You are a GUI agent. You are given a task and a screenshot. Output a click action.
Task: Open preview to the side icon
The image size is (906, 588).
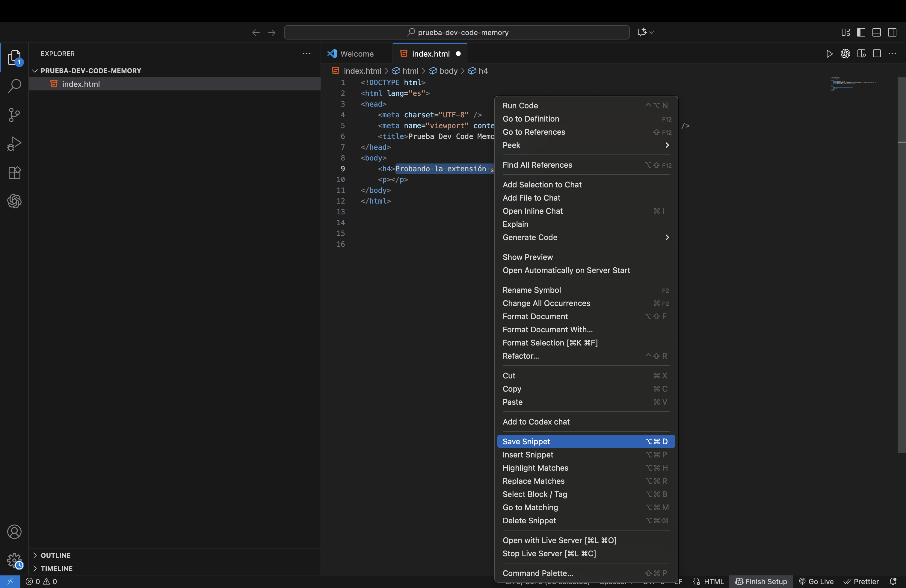(861, 54)
